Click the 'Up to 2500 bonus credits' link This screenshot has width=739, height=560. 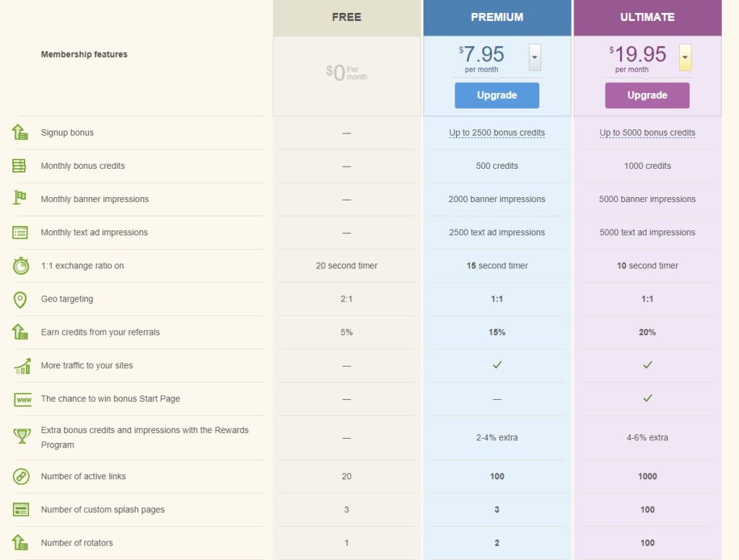pyautogui.click(x=497, y=133)
